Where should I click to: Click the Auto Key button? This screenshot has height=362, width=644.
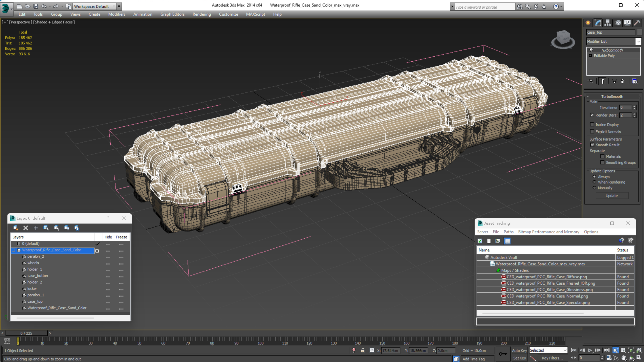click(519, 350)
